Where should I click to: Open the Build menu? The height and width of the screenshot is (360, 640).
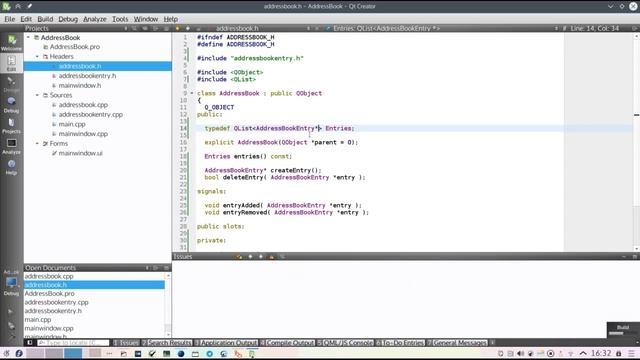click(x=45, y=19)
